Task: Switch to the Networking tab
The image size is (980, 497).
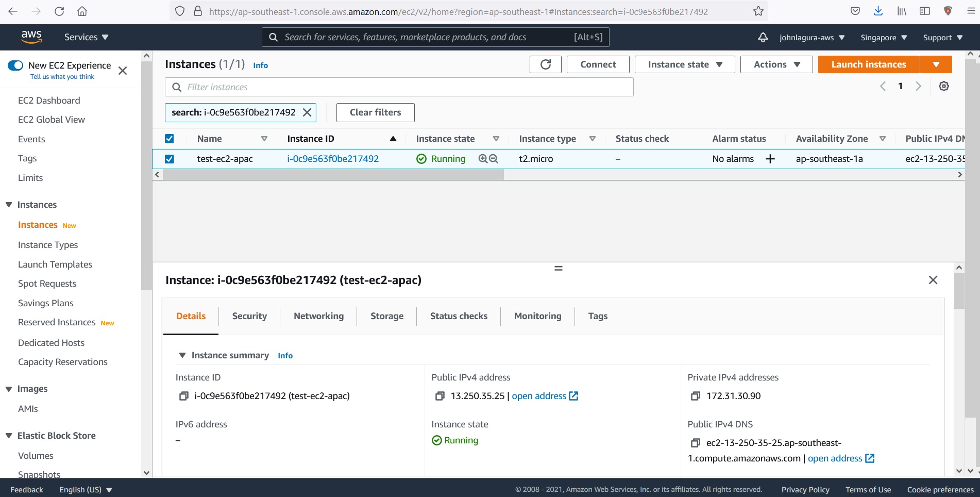Action: (x=318, y=316)
